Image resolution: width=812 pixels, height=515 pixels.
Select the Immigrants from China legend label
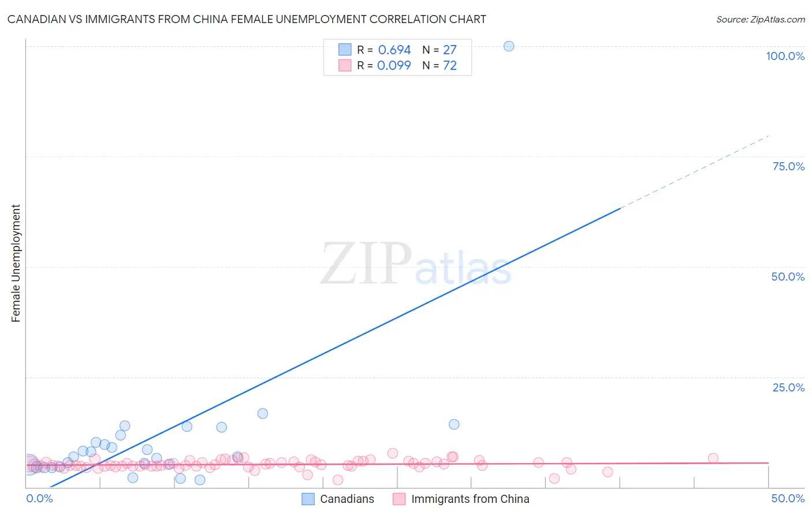tap(470, 499)
